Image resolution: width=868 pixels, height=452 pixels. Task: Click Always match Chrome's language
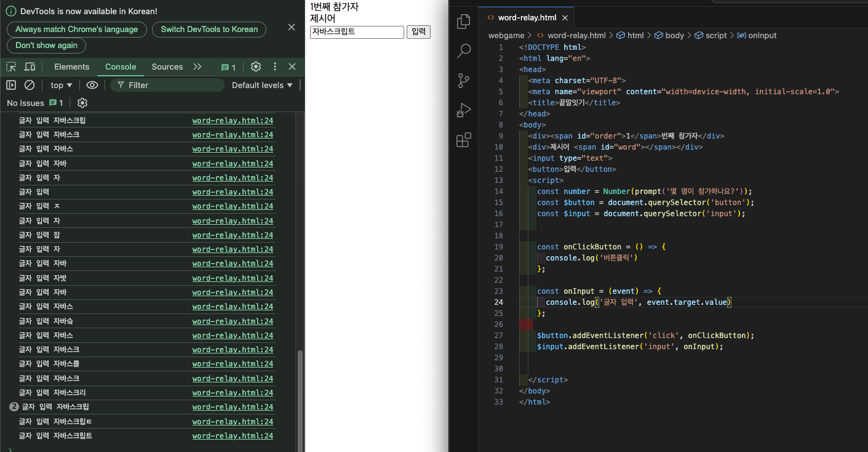77,29
